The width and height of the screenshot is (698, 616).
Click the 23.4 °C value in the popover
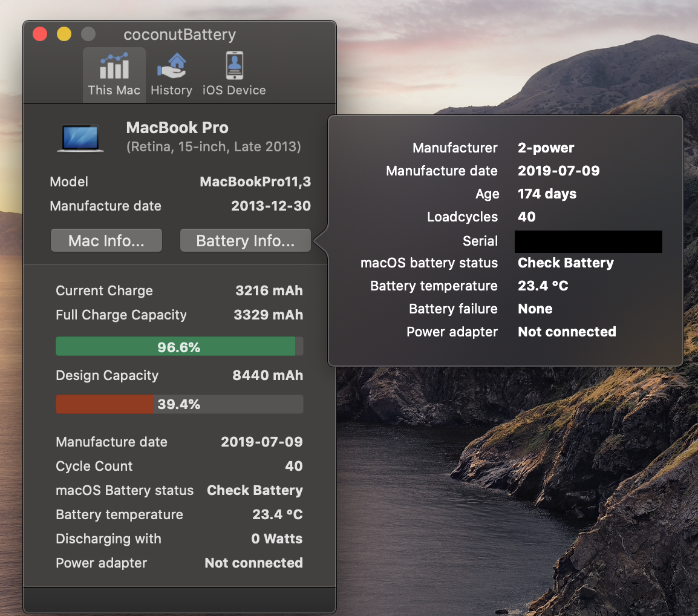(x=543, y=286)
